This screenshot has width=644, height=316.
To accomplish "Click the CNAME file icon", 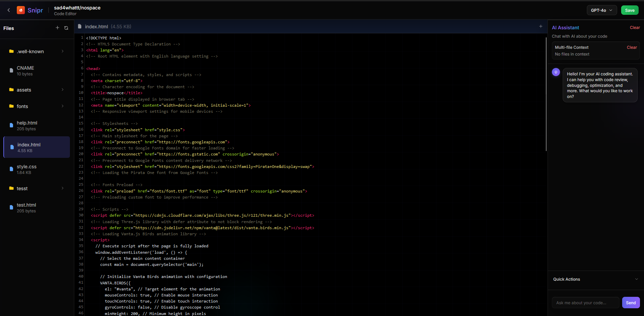I will [x=11, y=71].
